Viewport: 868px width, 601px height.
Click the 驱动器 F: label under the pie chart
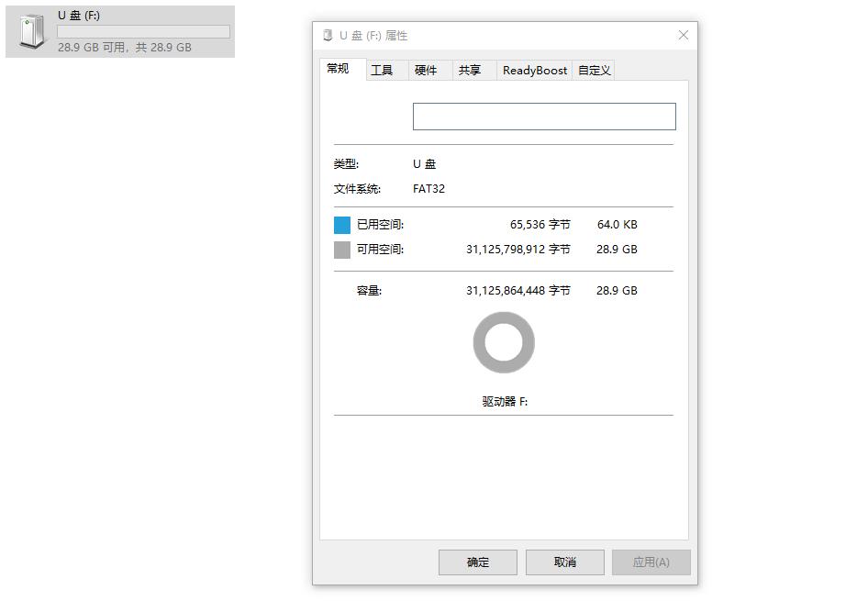[x=503, y=401]
